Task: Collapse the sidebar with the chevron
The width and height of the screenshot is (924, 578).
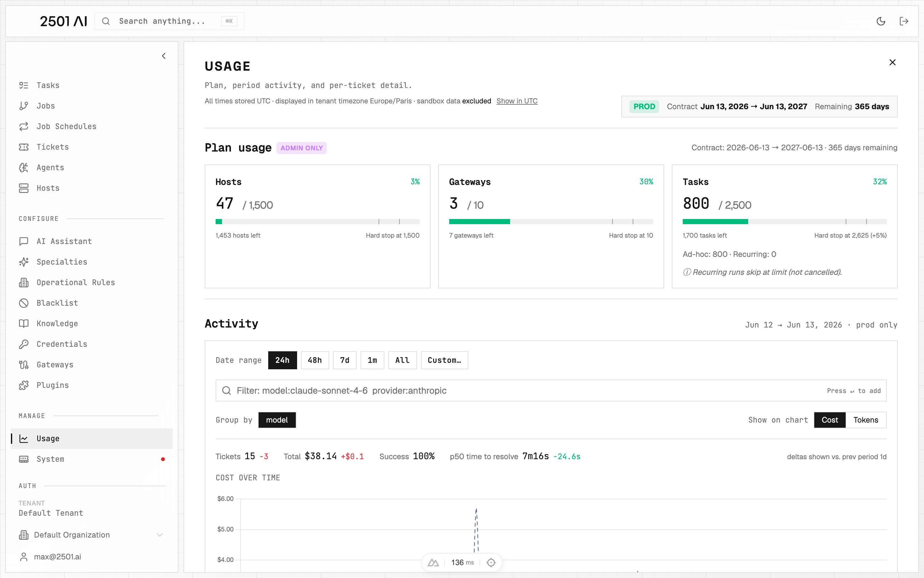Action: coord(164,56)
